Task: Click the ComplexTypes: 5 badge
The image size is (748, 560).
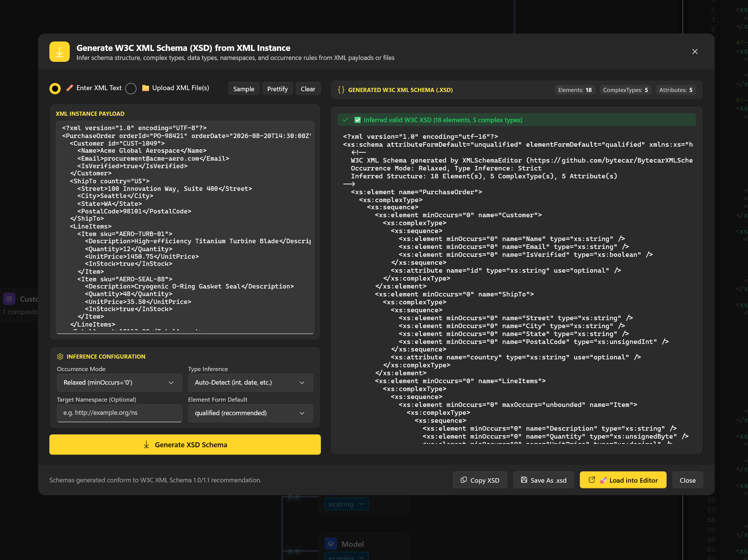Action: (625, 90)
